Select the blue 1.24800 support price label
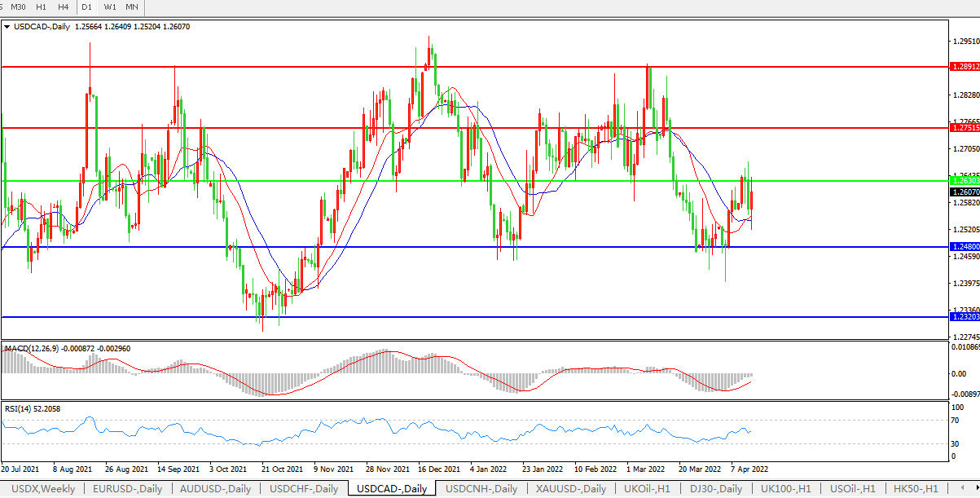 click(965, 247)
